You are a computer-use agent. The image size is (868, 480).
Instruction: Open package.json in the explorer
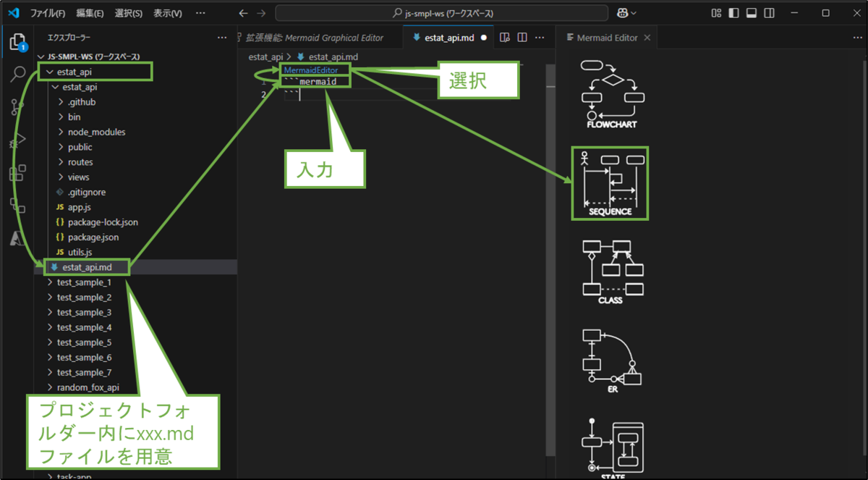pos(93,237)
